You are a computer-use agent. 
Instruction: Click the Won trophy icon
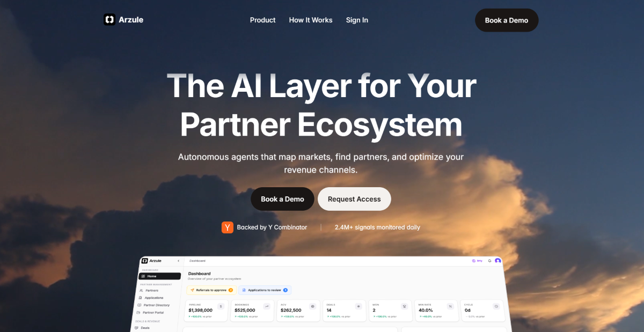pyautogui.click(x=405, y=306)
